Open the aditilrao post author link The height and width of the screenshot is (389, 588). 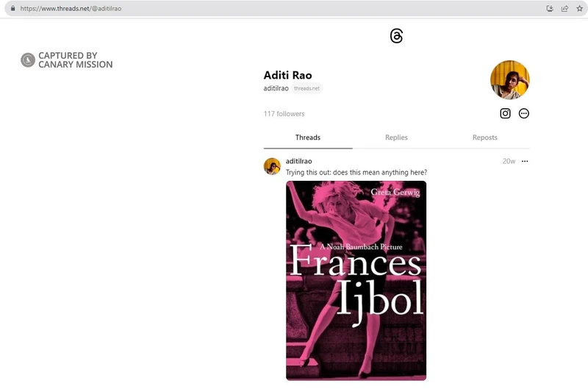click(x=299, y=161)
